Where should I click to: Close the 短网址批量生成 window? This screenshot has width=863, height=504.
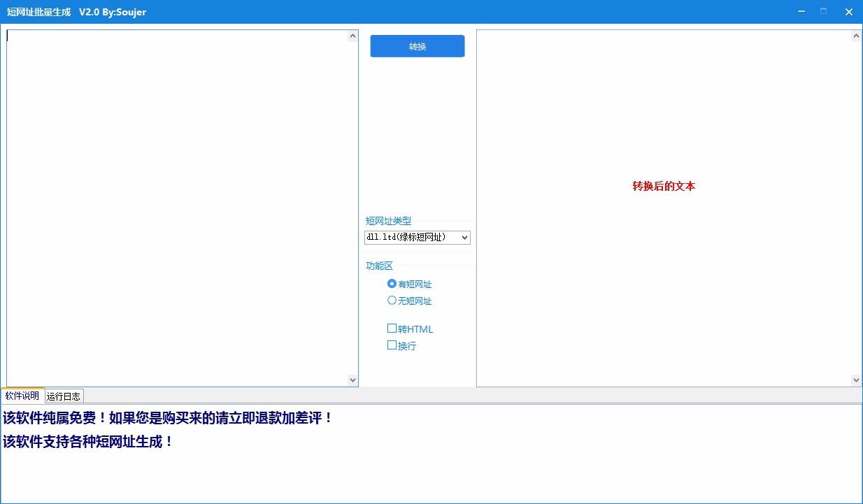(x=848, y=11)
